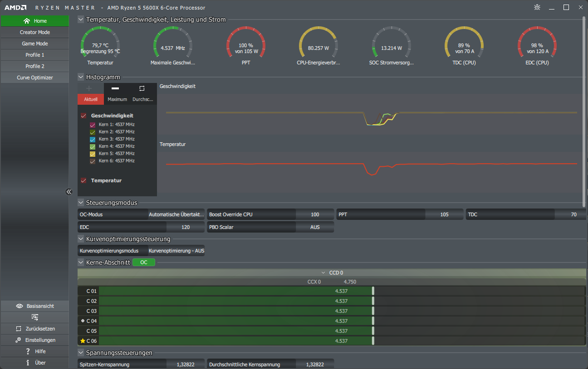Image resolution: width=588 pixels, height=369 pixels.
Task: Toggle the Temperatur checkbox in histogram legend
Action: point(83,180)
